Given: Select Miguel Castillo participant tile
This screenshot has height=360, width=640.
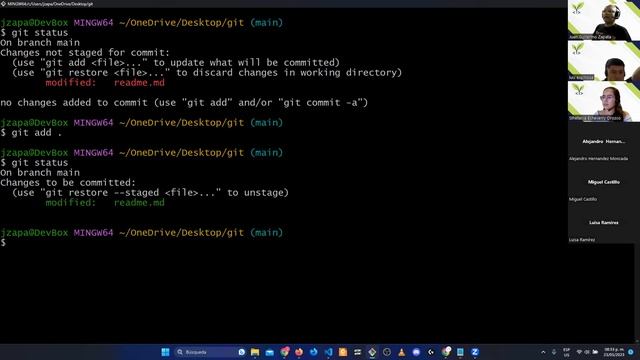Looking at the screenshot, I should tap(604, 183).
